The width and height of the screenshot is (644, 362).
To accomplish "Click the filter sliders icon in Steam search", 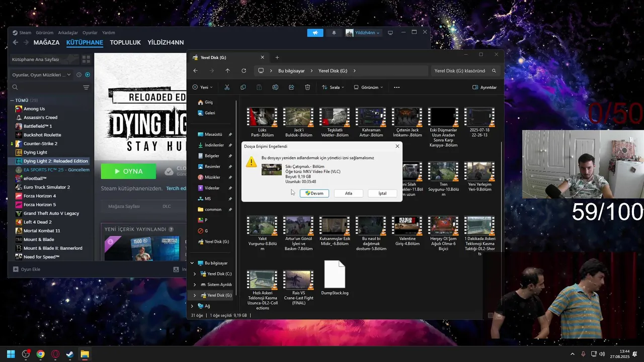I will (86, 87).
